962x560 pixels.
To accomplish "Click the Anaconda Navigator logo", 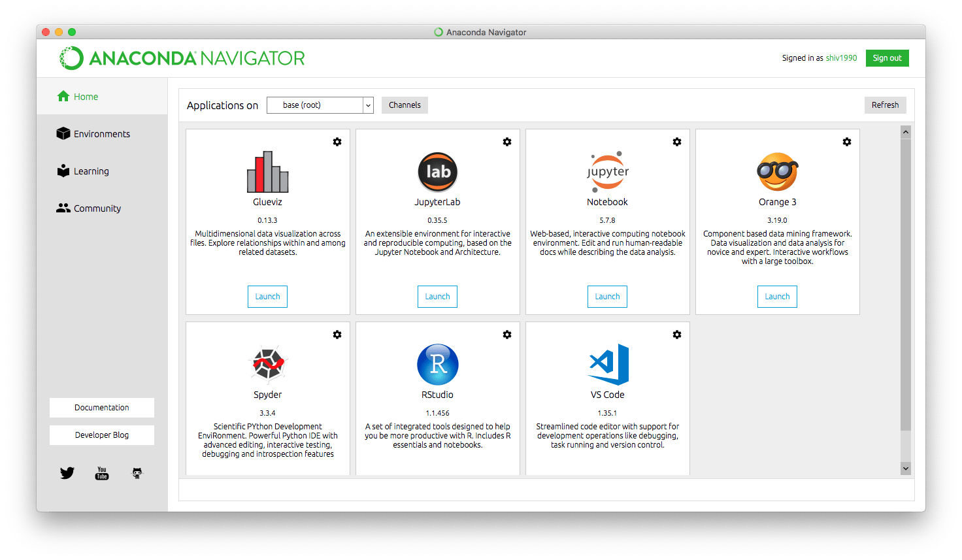I will pos(182,58).
